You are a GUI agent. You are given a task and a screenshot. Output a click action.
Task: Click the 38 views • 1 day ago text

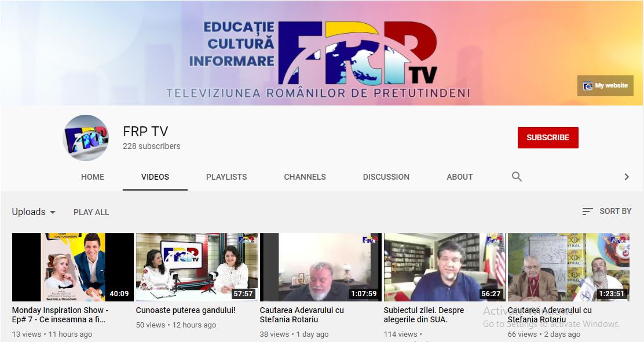coord(294,334)
